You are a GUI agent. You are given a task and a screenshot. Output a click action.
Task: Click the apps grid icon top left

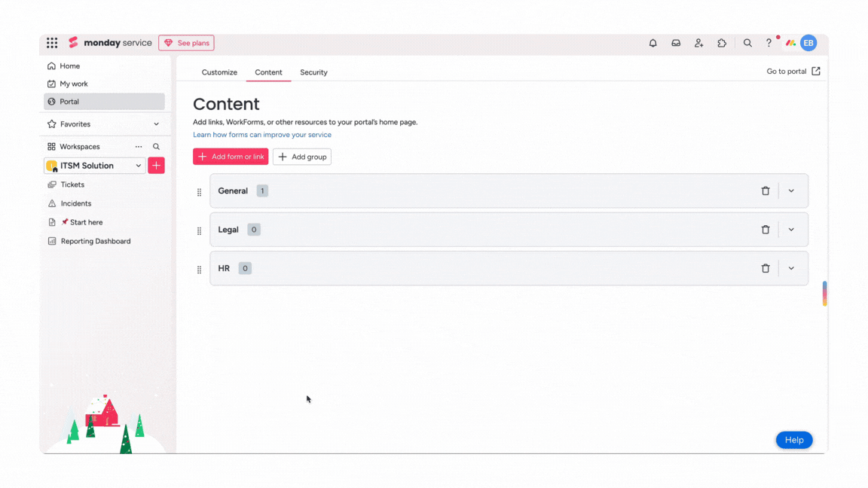[52, 42]
